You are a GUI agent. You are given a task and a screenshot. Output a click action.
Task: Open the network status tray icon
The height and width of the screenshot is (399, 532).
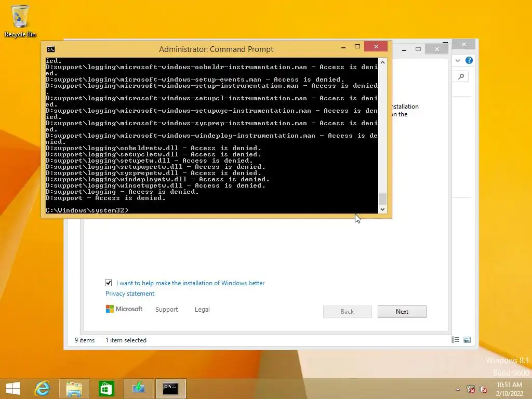471,389
